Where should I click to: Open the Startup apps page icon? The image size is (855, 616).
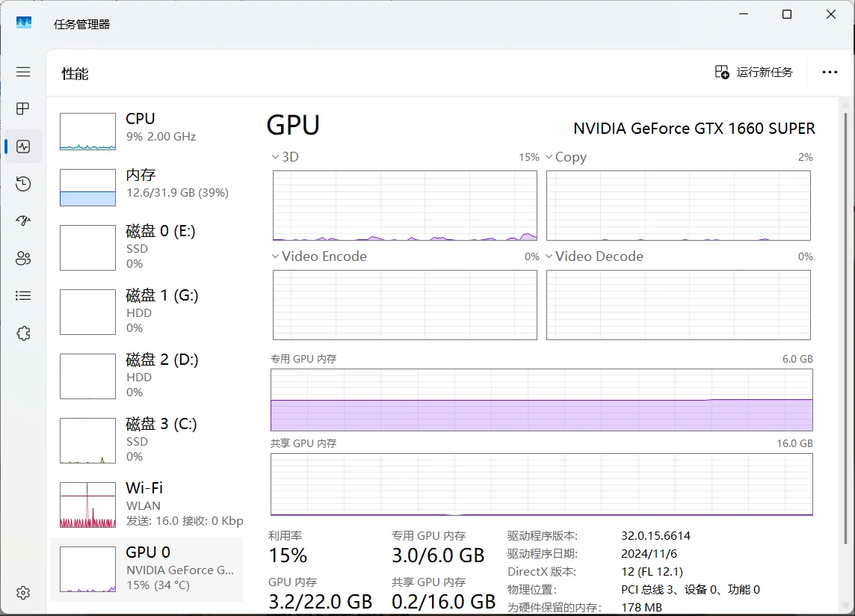(23, 221)
